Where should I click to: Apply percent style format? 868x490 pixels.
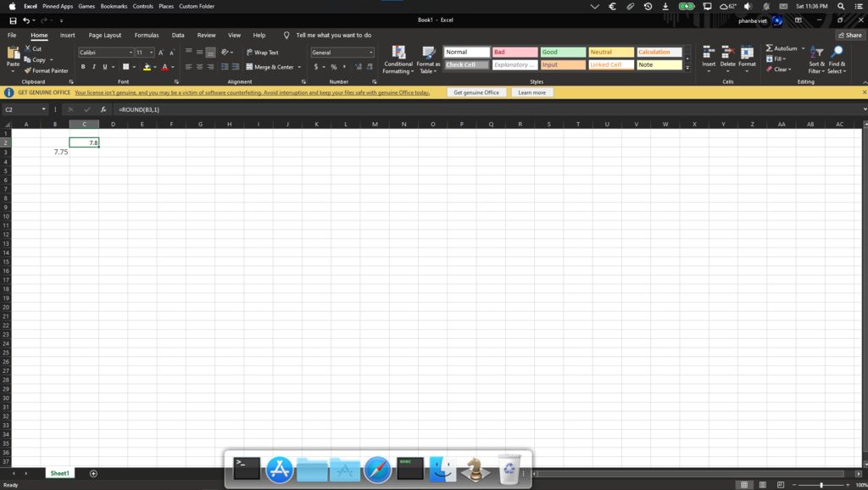point(334,67)
